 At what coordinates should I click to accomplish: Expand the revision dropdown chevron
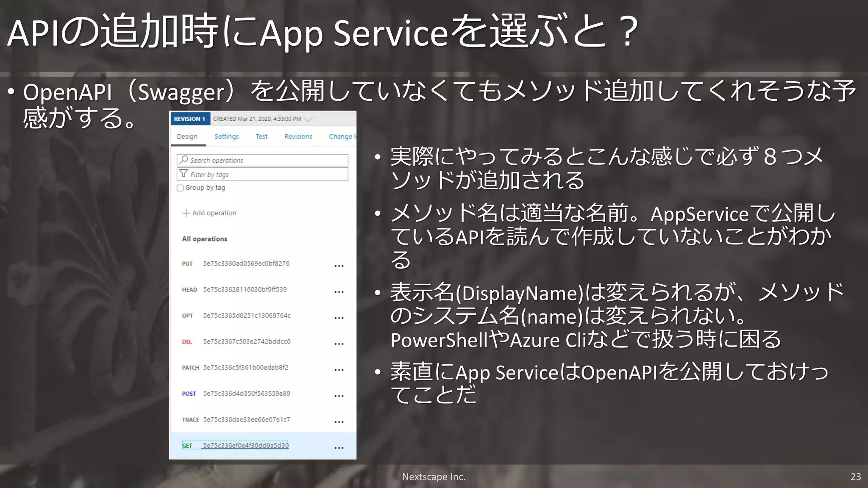(x=309, y=119)
